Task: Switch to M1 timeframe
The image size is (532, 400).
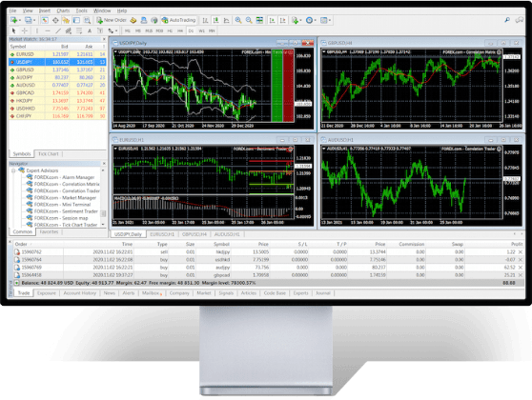Action: coord(128,30)
